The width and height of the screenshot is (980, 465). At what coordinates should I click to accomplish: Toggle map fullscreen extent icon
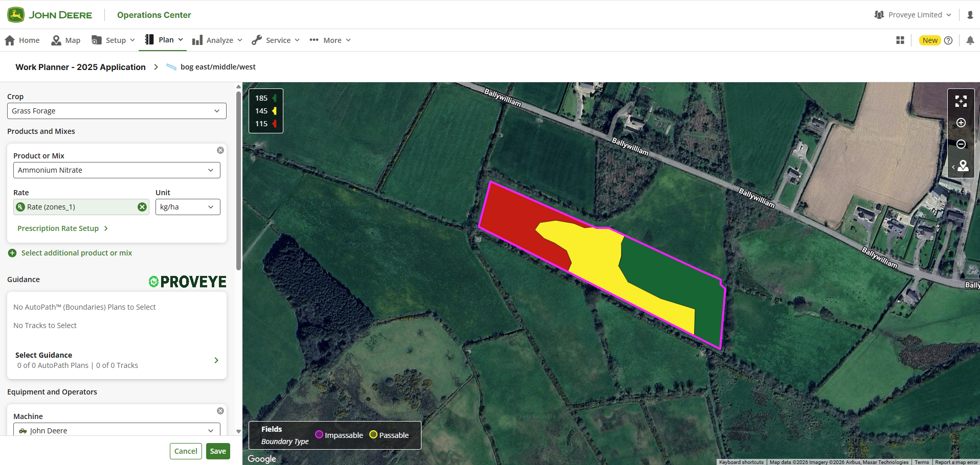point(961,101)
